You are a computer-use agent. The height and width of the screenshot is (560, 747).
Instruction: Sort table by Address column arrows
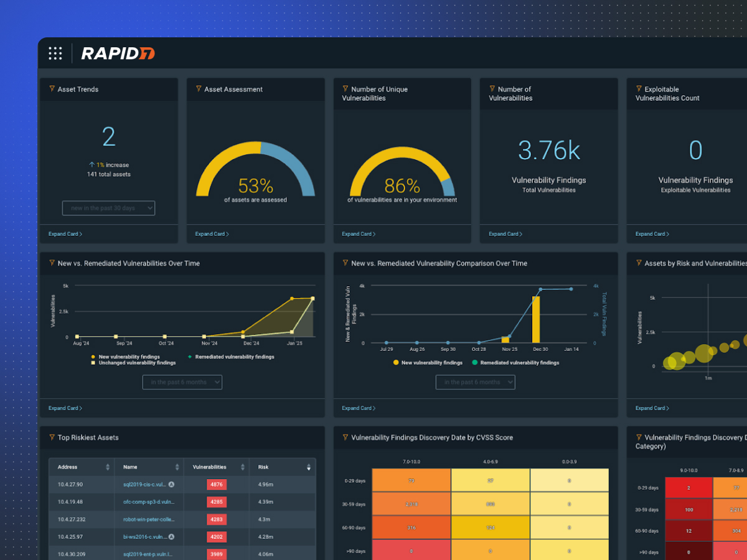click(108, 467)
